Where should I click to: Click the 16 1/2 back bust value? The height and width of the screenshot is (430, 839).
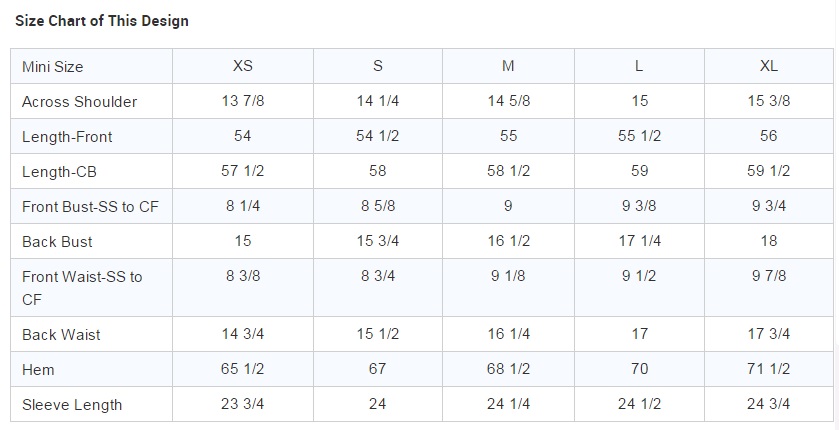click(x=508, y=241)
